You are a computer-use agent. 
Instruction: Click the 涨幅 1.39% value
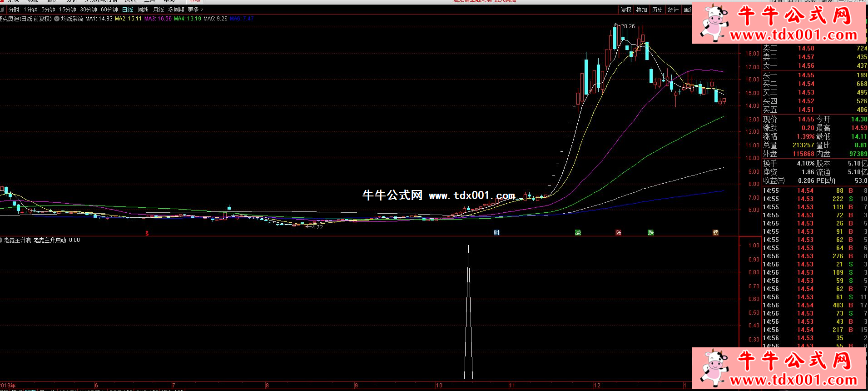click(x=806, y=136)
